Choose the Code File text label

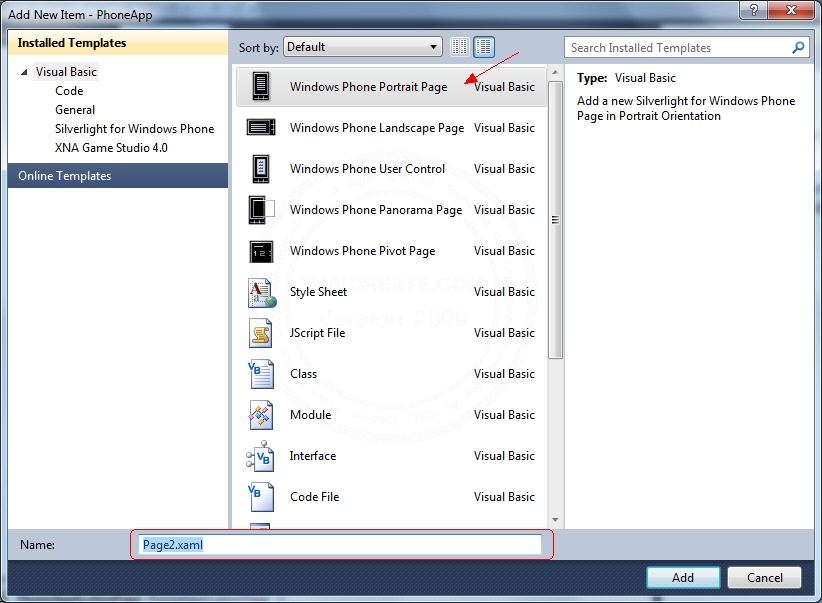pyautogui.click(x=315, y=497)
